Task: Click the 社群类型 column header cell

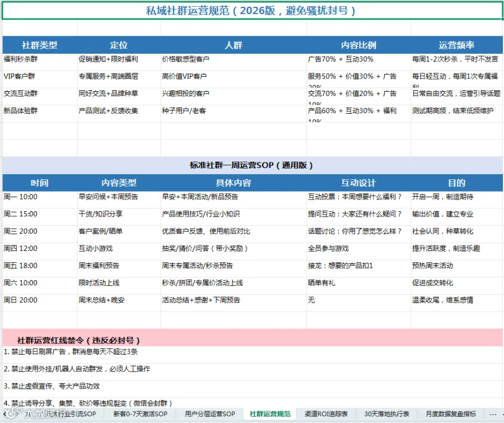Action: click(40, 45)
